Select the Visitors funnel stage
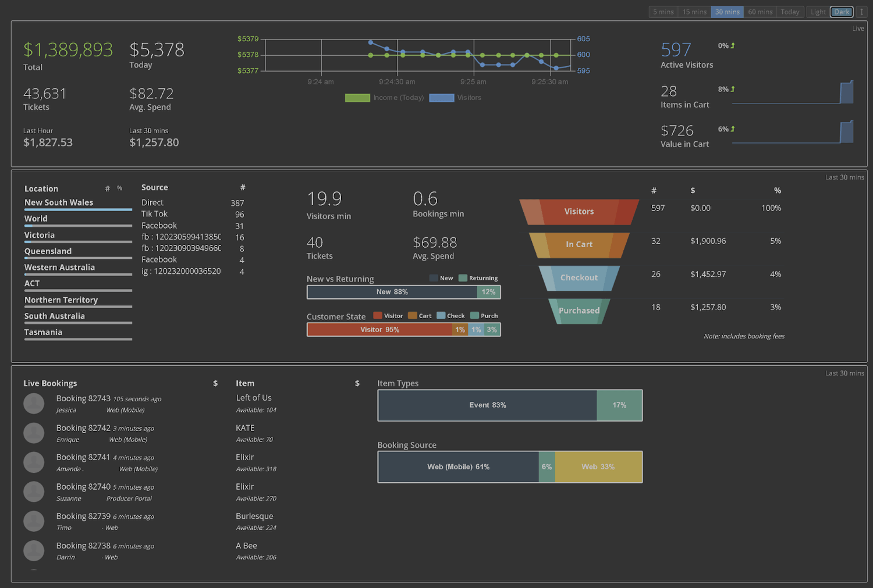 (x=578, y=211)
